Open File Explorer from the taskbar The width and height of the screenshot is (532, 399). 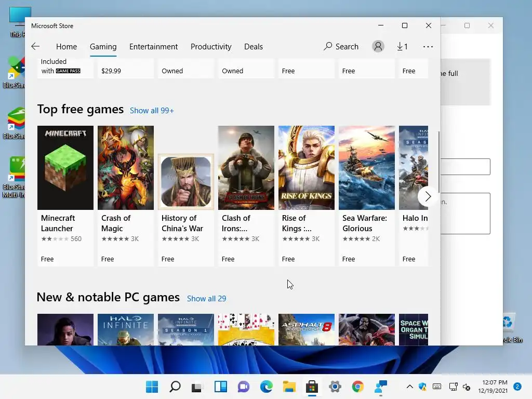point(289,387)
